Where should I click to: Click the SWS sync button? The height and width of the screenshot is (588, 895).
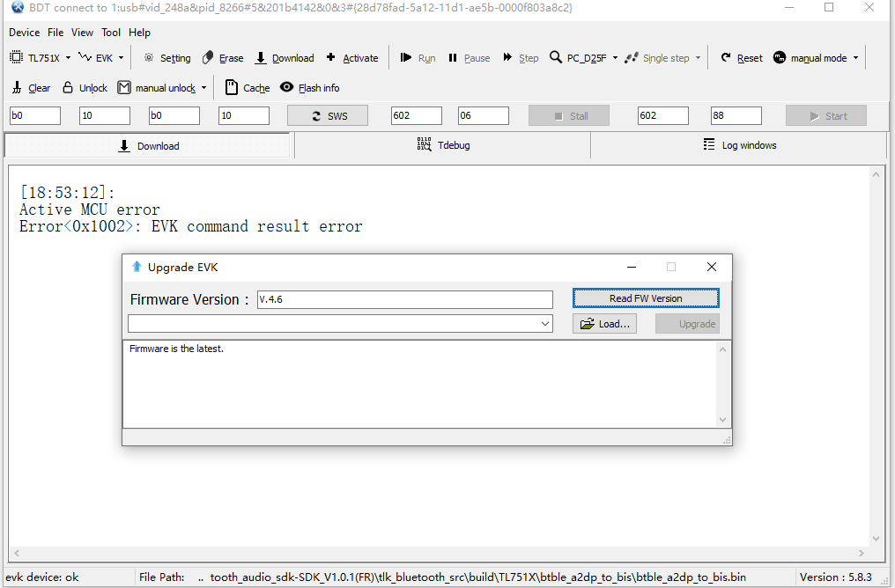pos(328,116)
